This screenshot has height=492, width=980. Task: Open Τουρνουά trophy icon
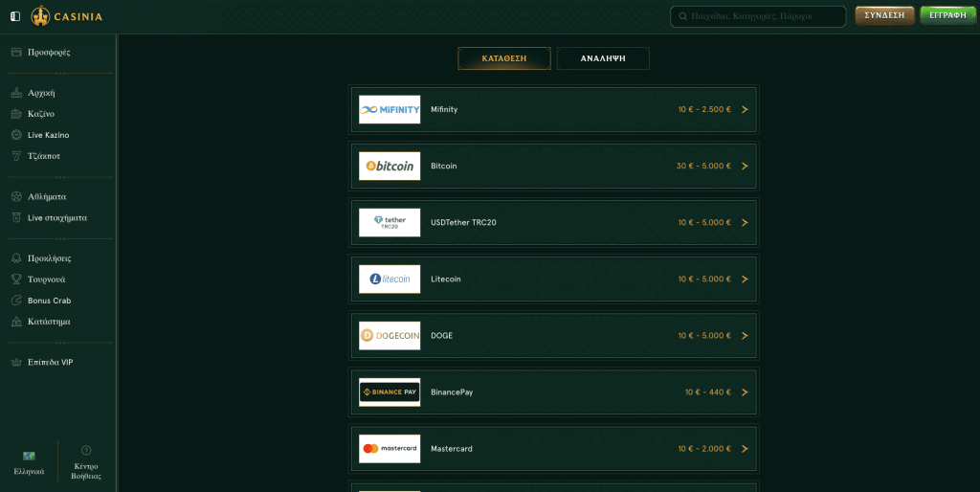16,280
